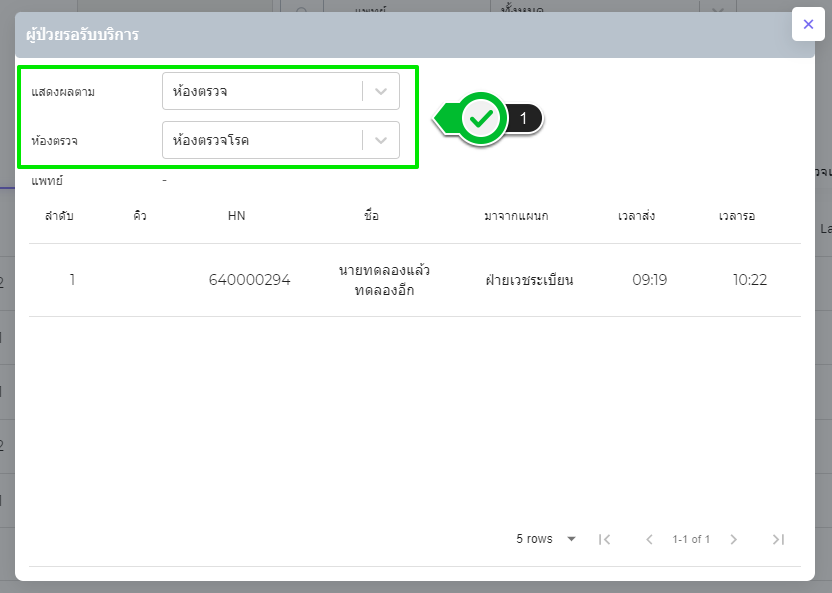The width and height of the screenshot is (832, 593).
Task: Click the black step number 1 badge
Action: (523, 117)
